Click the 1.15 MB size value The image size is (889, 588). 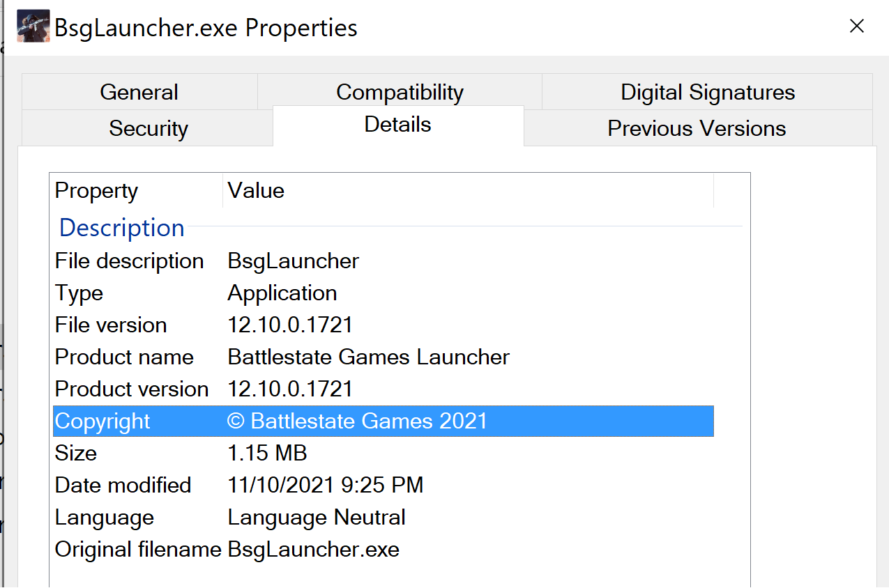pyautogui.click(x=268, y=454)
